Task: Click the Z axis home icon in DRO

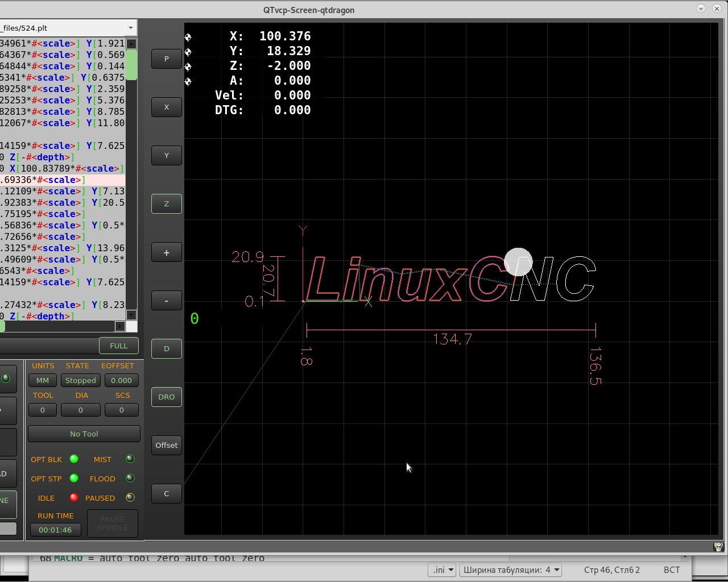Action: 188,66
